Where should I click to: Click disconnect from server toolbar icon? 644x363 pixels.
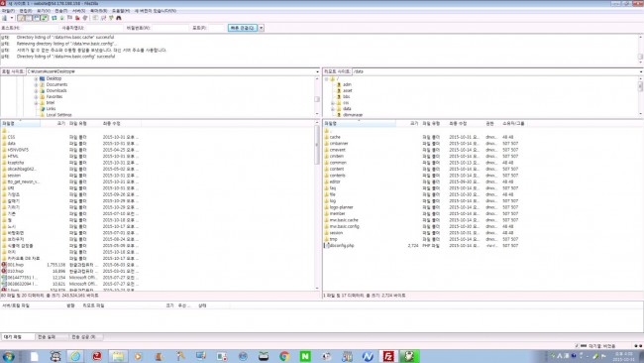[x=77, y=18]
